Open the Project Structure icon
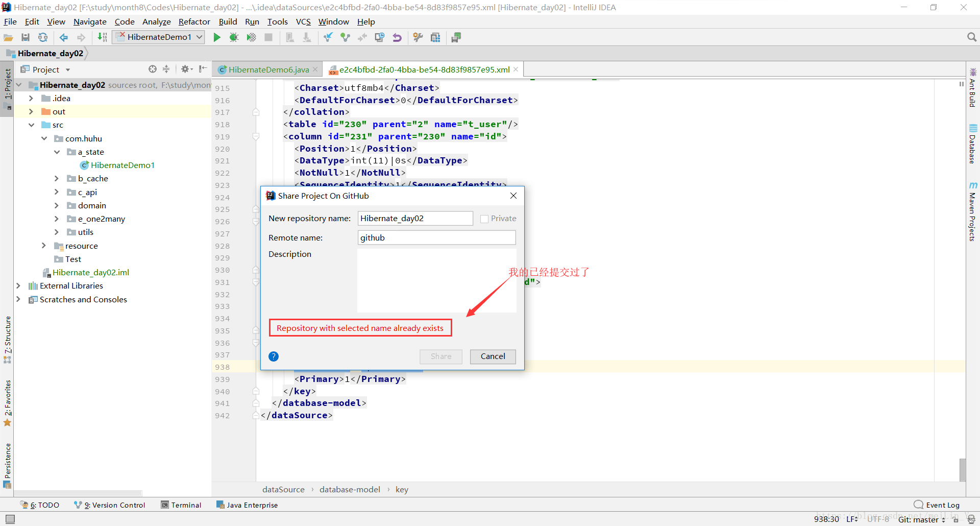The image size is (980, 526). 435,37
